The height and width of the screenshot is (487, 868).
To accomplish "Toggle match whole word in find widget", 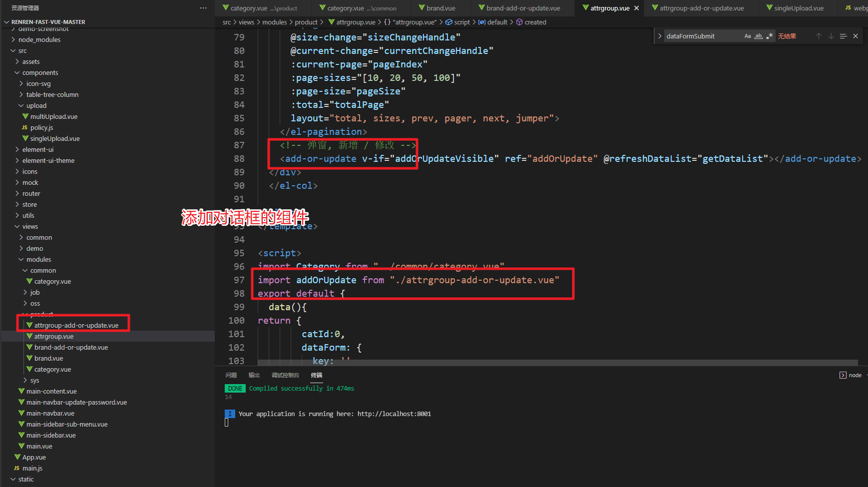I will coord(759,36).
